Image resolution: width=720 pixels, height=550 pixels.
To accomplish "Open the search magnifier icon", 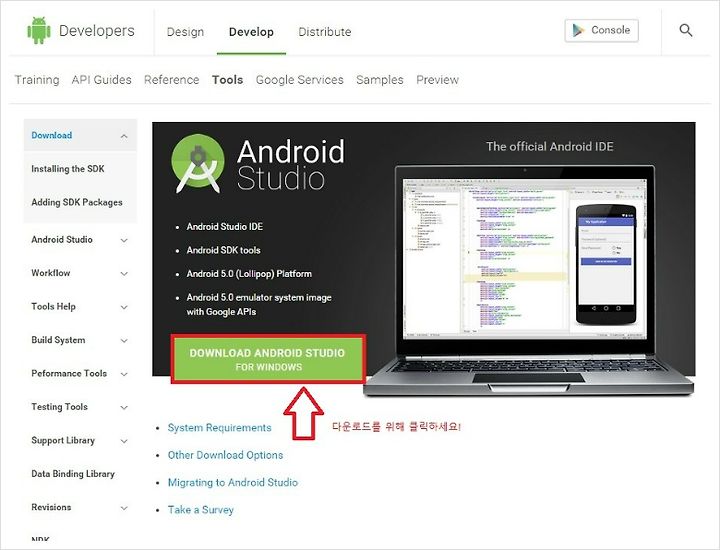I will point(686,30).
